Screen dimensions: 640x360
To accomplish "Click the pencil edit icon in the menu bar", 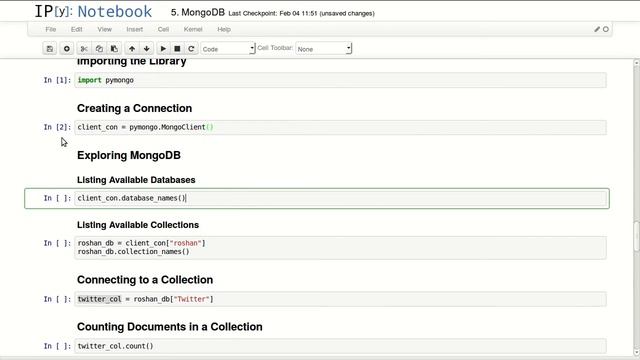I will pos(597,29).
